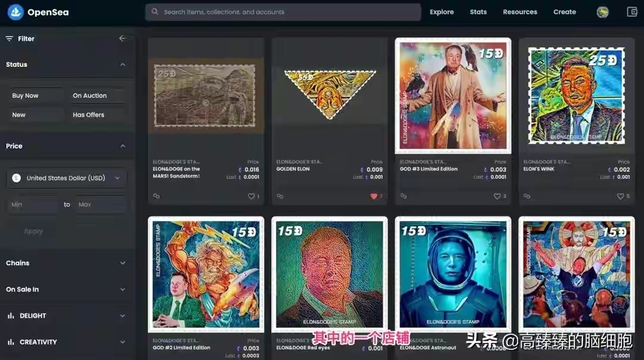
Task: Open ELON&DOGE Red eyes title link
Action: tap(303, 347)
